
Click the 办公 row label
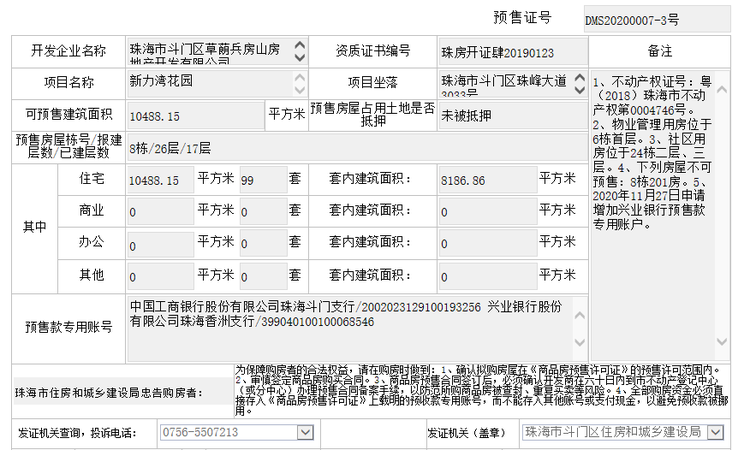point(91,242)
